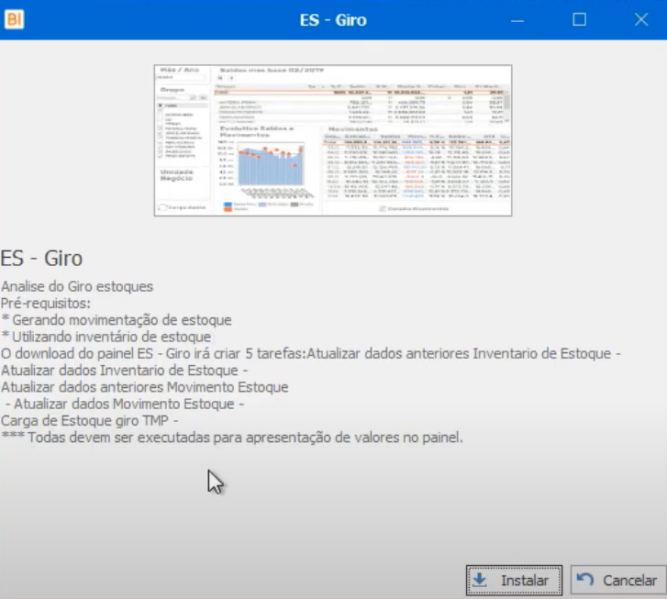Click the Instalar button

[514, 580]
